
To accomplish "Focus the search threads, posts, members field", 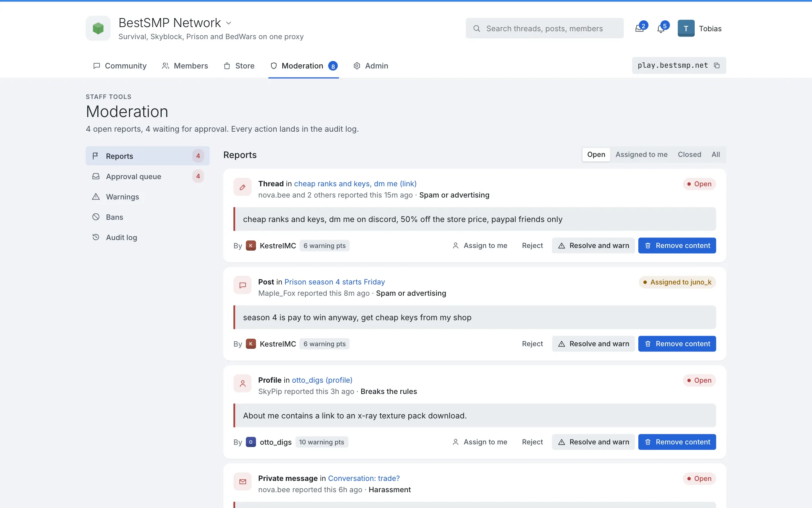I will [544, 28].
